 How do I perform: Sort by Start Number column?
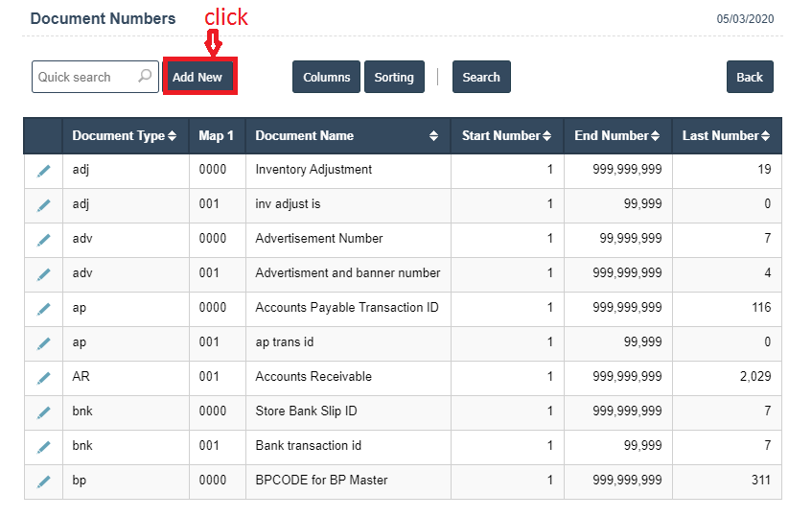(506, 136)
